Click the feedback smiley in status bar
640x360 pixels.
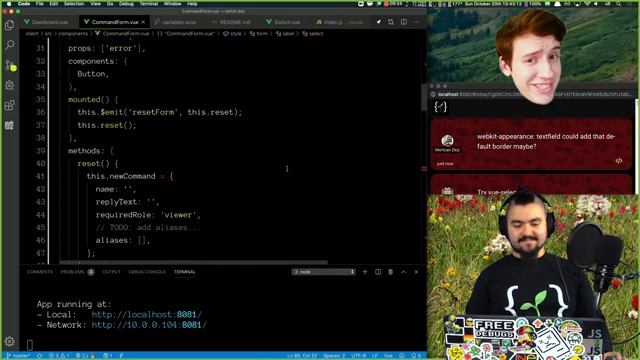pos(402,356)
